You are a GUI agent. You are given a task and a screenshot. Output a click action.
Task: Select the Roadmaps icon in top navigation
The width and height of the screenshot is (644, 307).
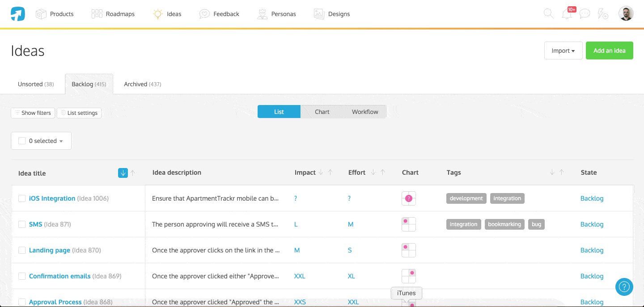[x=97, y=14]
